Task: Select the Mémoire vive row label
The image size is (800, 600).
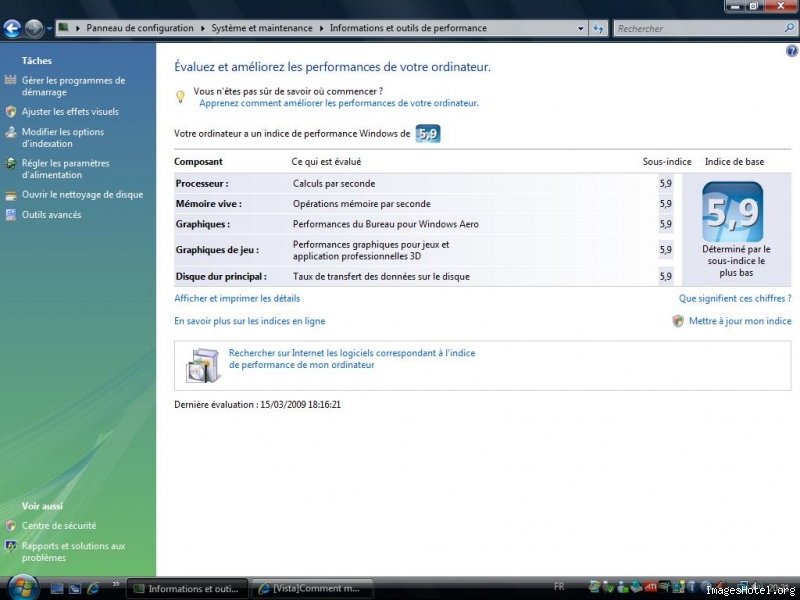Action: click(x=209, y=204)
